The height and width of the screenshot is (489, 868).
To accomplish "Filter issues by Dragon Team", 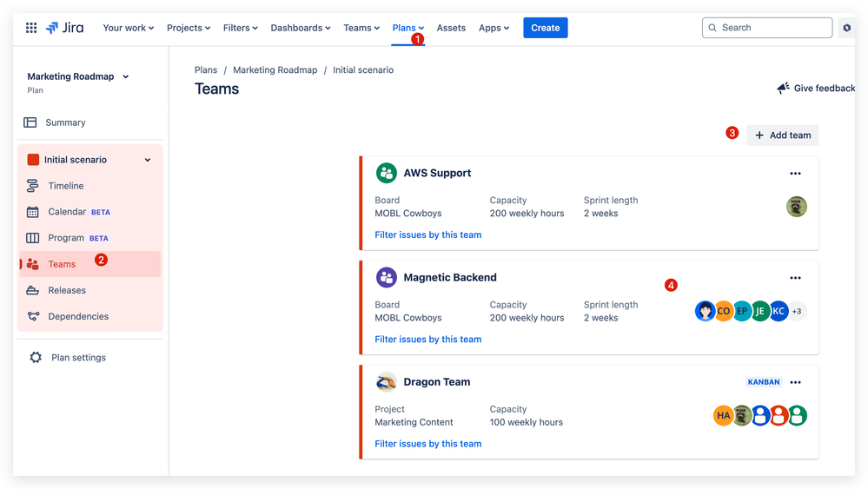I will [427, 444].
